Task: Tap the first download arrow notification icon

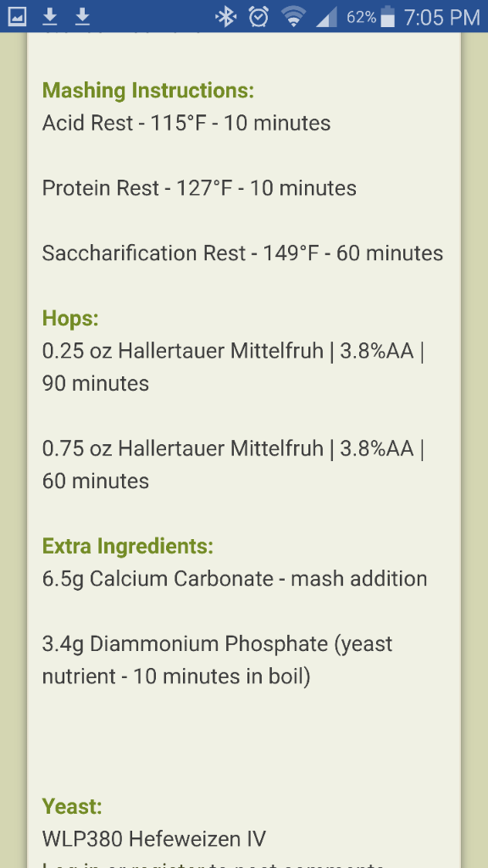Action: [50, 17]
